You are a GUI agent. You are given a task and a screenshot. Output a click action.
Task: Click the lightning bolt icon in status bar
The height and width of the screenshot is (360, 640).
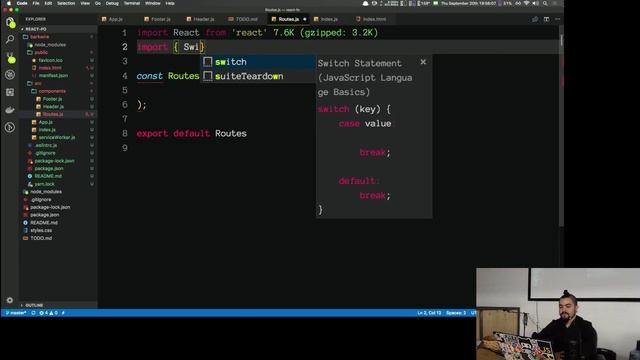point(63,313)
